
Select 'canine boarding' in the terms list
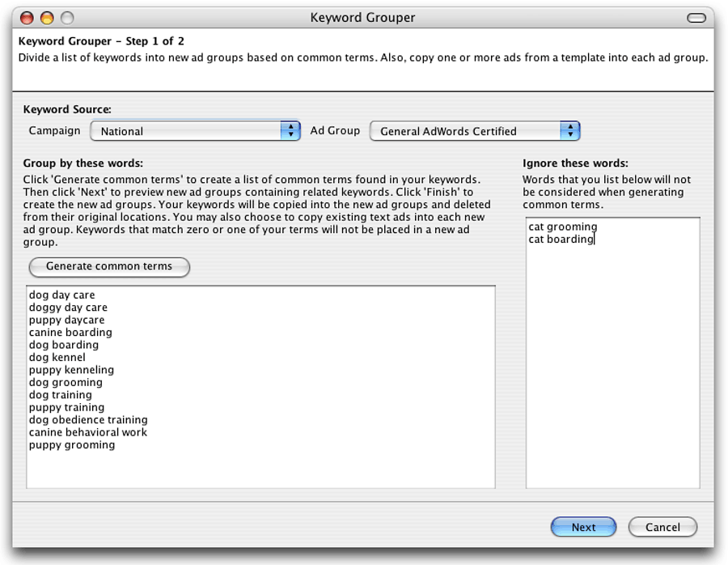point(70,333)
